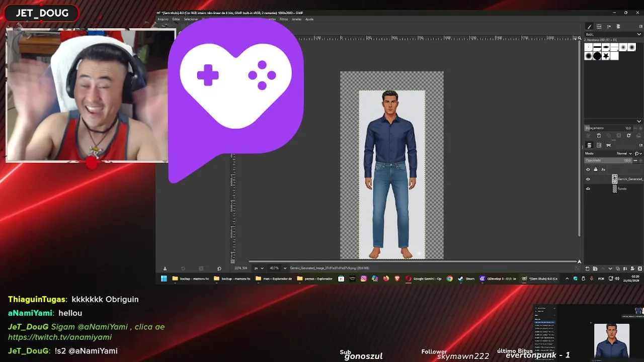Click the navigate image icon at canvas corner
This screenshot has height=362, width=644.
[x=579, y=261]
